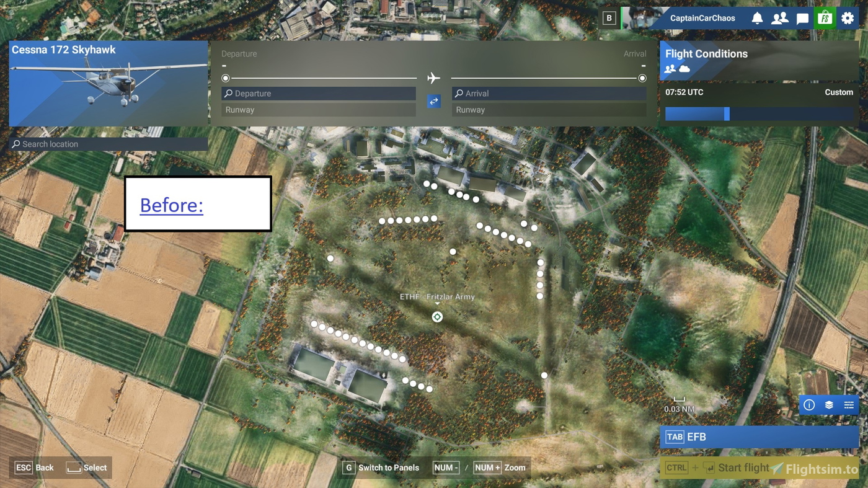The height and width of the screenshot is (488, 868).
Task: Open the map layers selector
Action: click(829, 405)
